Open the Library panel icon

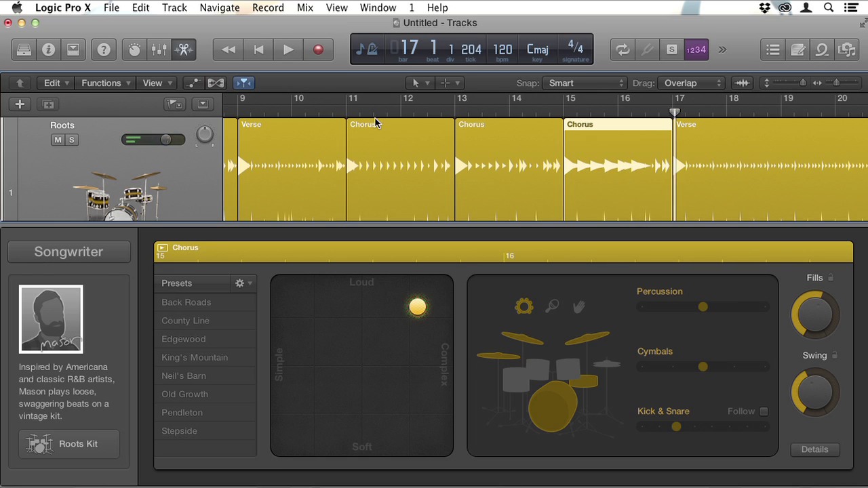click(24, 49)
